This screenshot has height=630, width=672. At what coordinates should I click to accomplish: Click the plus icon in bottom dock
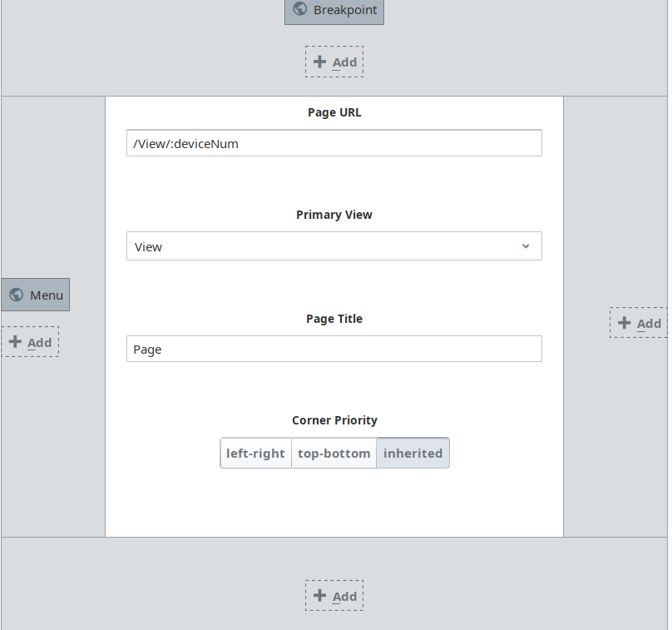(320, 596)
